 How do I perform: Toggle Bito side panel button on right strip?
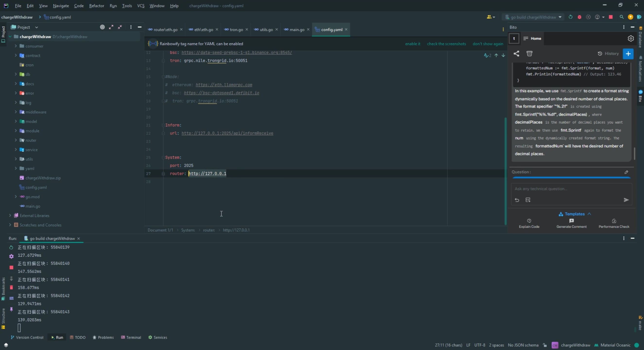[x=641, y=96]
